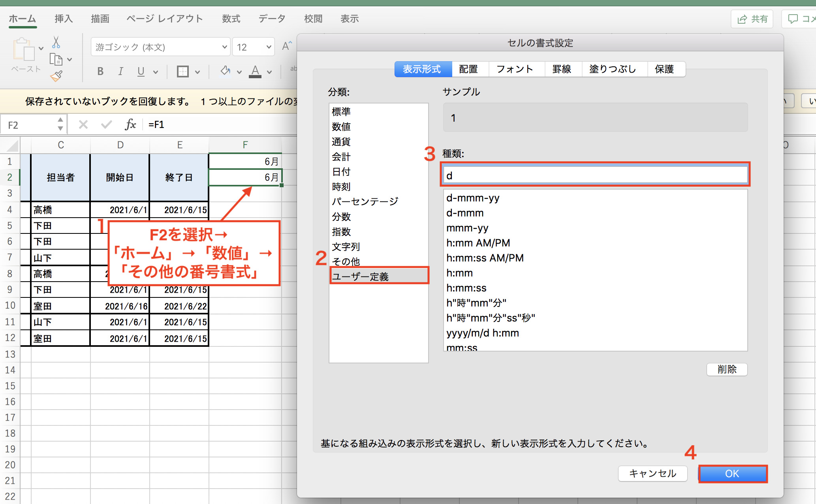Viewport: 816px width, 504px height.
Task: Click the Paste clipboard icon
Action: (24, 49)
